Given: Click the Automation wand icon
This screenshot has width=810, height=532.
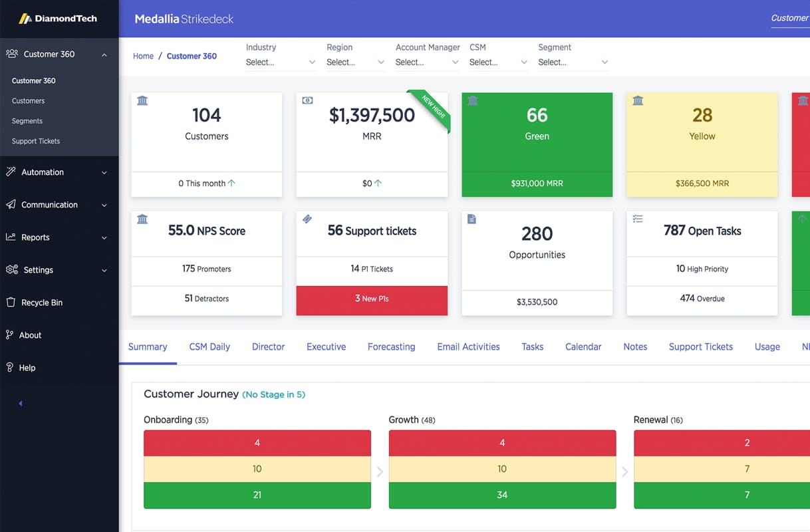Looking at the screenshot, I should coord(11,172).
